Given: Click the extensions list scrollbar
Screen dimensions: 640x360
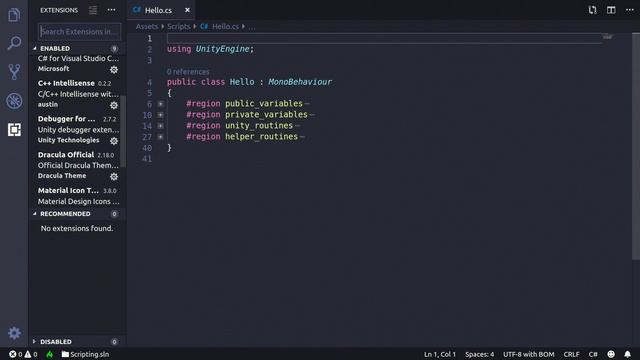Looking at the screenshot, I should (x=123, y=131).
